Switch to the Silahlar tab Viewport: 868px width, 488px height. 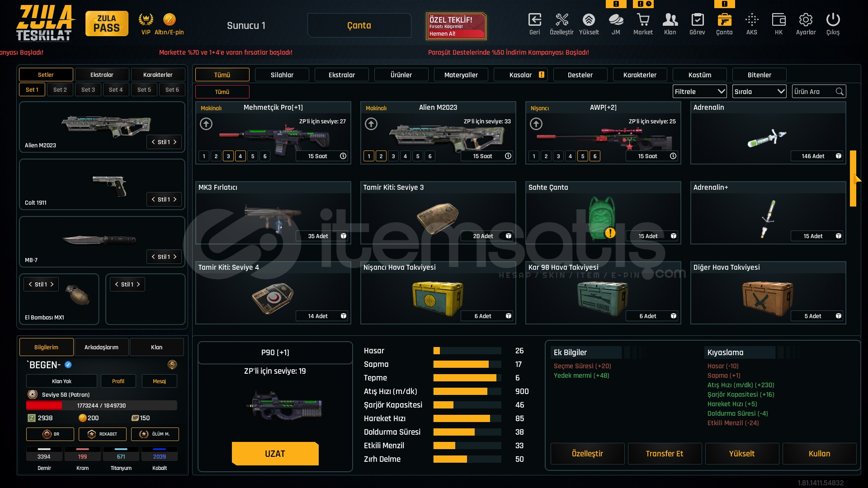pos(282,75)
